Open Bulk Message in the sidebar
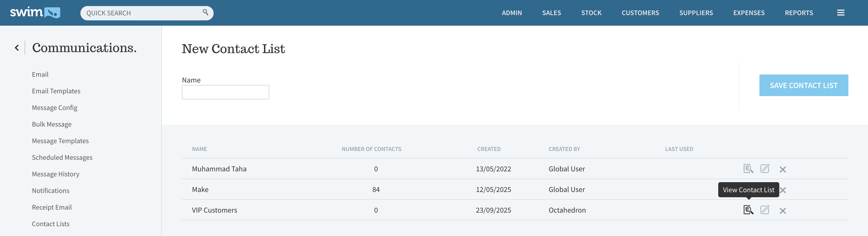Viewport: 868px width, 236px height. (x=52, y=124)
